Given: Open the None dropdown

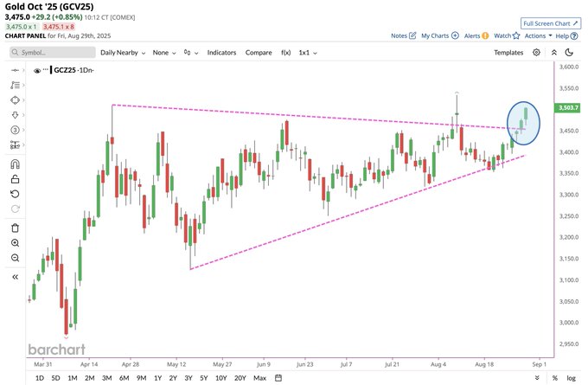Looking at the screenshot, I should click(164, 53).
